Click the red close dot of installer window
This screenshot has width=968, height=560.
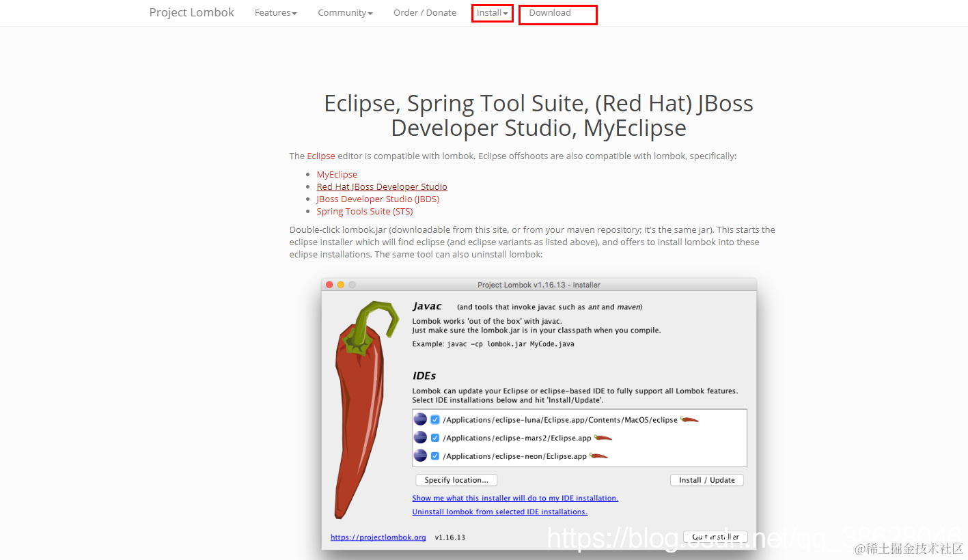pyautogui.click(x=329, y=285)
